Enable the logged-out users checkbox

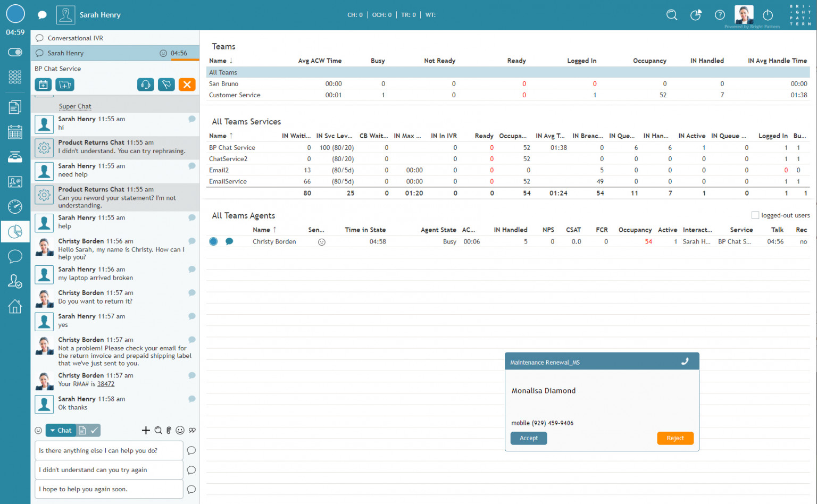pyautogui.click(x=755, y=215)
